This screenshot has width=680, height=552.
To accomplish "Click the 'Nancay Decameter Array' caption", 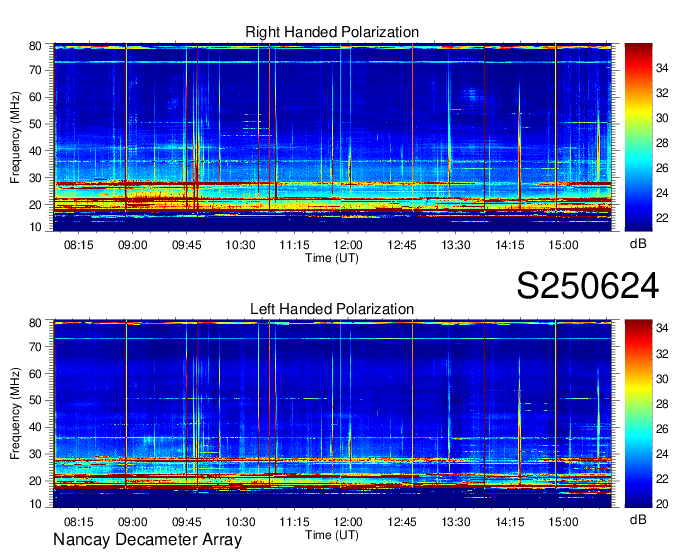I will coord(147,540).
